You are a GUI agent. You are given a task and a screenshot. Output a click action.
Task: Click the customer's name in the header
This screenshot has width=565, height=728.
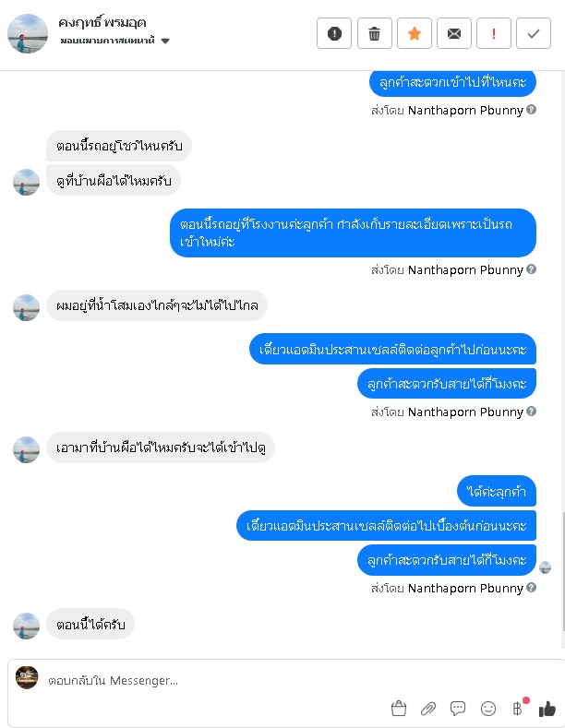tap(102, 23)
